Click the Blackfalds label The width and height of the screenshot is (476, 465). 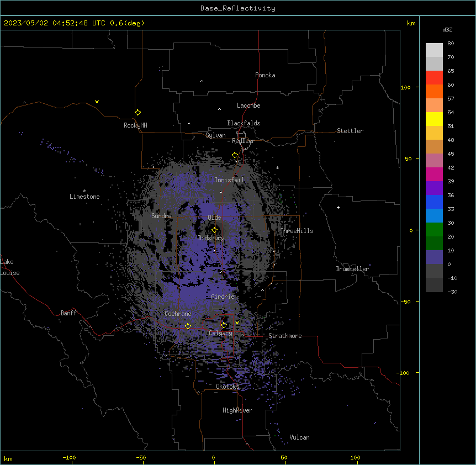[244, 123]
